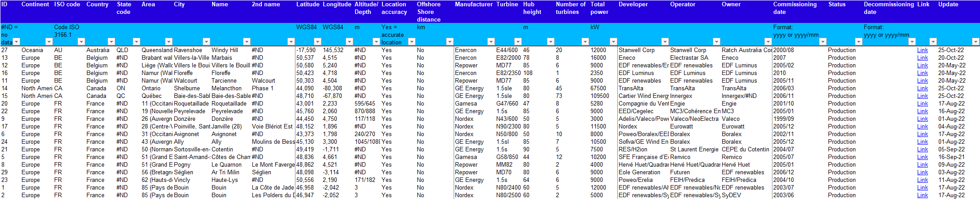Open the Operator column filter dropdown
Viewport: 980px width, 199px height.
point(717,42)
